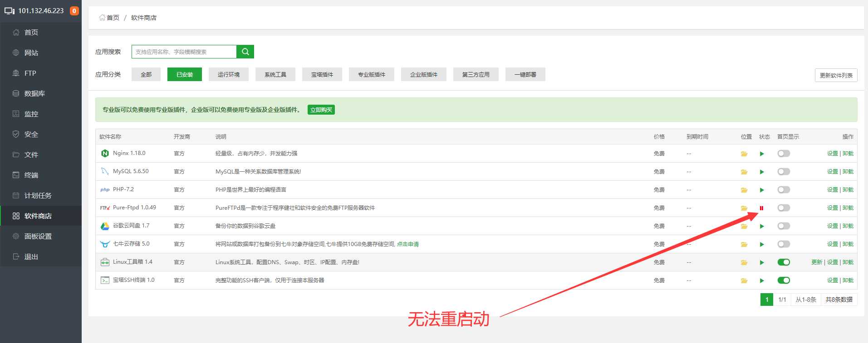Click the Pure-Ftpd FTP logo icon
Screen dimensions: 868x343
(x=105, y=208)
